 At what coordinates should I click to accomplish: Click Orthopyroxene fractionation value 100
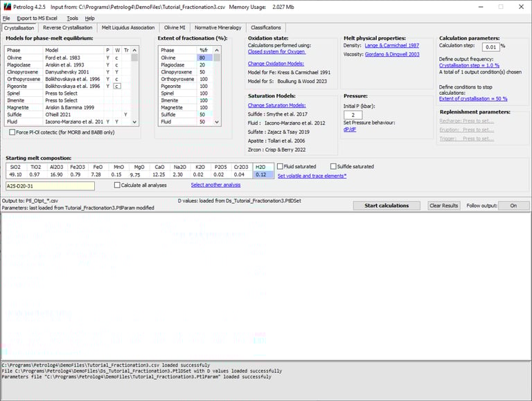[x=204, y=79]
